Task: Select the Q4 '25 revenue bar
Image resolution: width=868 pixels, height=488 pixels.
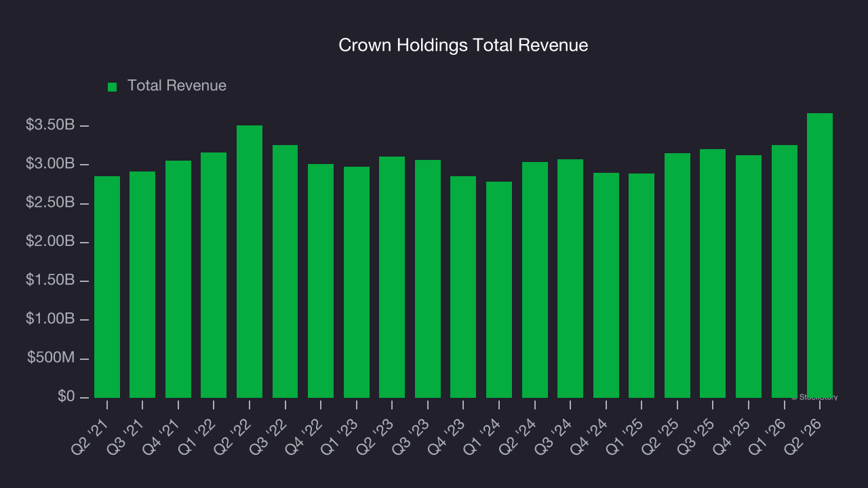Action: 749,277
